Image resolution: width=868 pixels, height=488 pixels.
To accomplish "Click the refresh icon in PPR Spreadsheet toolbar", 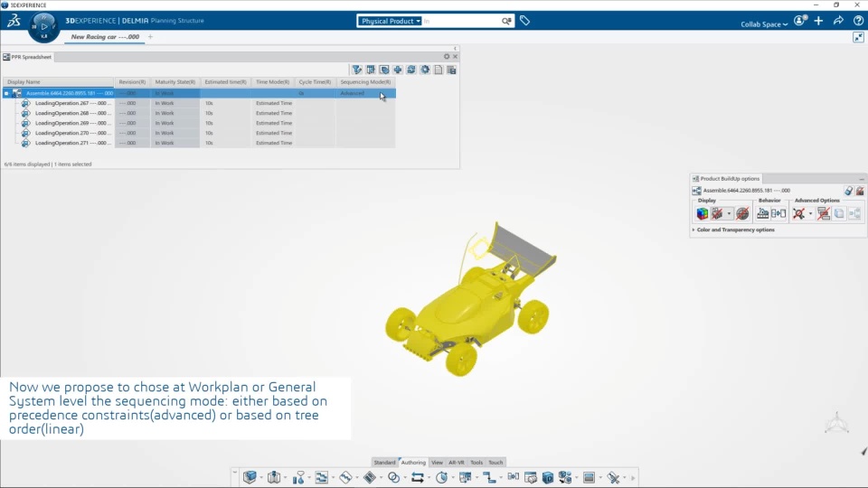I will click(x=411, y=70).
